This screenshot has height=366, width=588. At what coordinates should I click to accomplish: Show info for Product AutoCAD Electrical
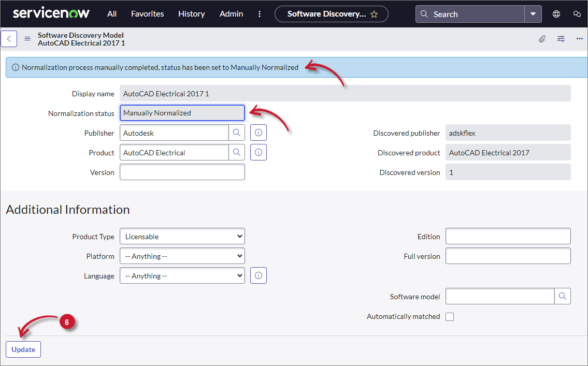259,153
